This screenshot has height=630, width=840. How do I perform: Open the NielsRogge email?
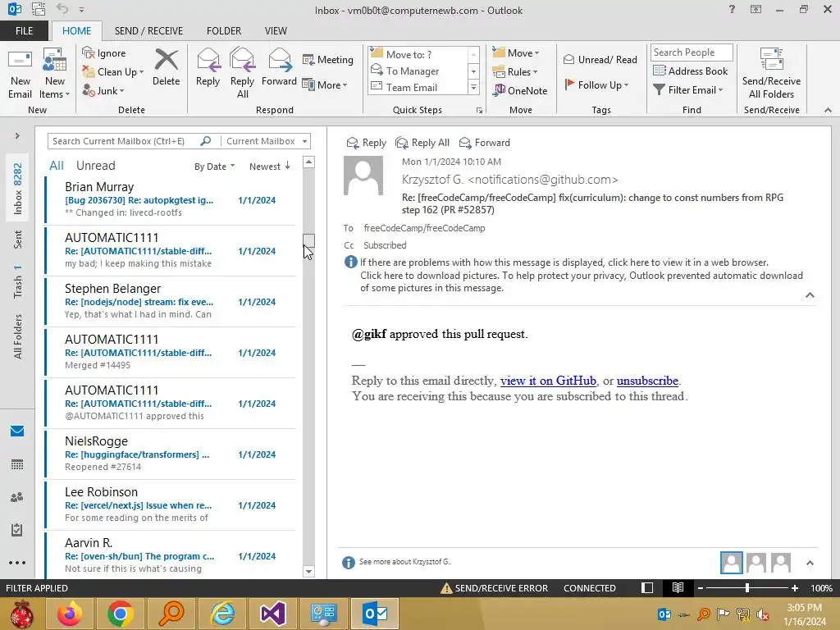point(171,454)
